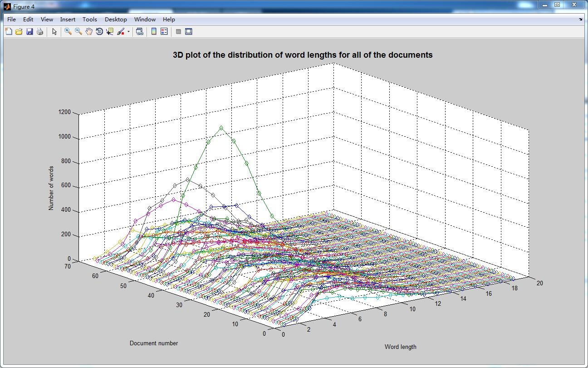
Task: Click the Link Plot icon
Action: [x=140, y=31]
